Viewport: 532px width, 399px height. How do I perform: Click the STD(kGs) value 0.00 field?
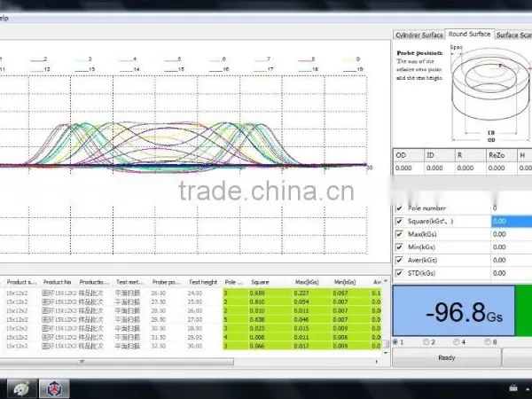tap(512, 273)
